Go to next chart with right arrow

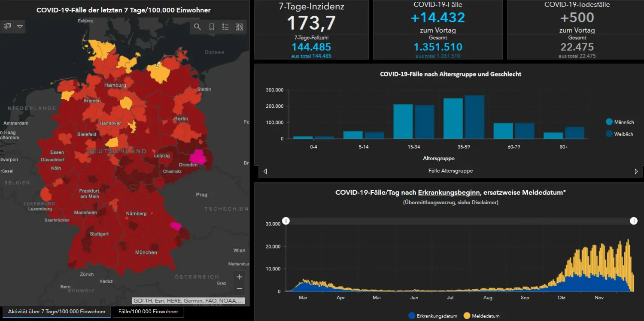tap(636, 171)
